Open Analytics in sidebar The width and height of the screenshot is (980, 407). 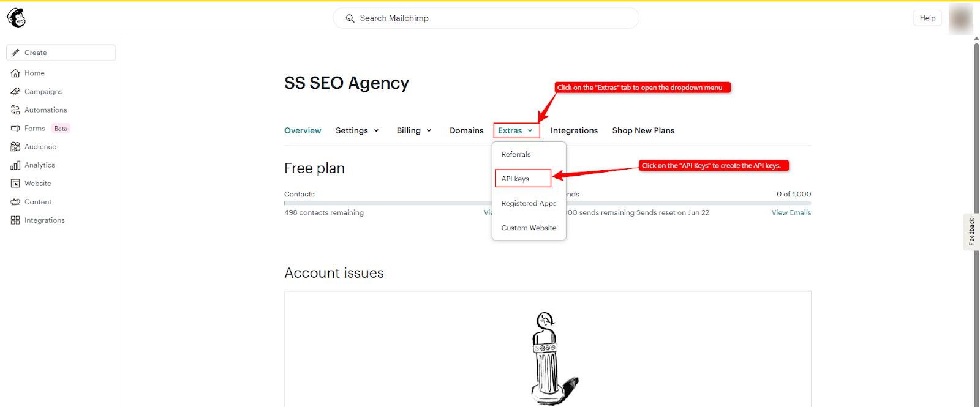click(40, 165)
